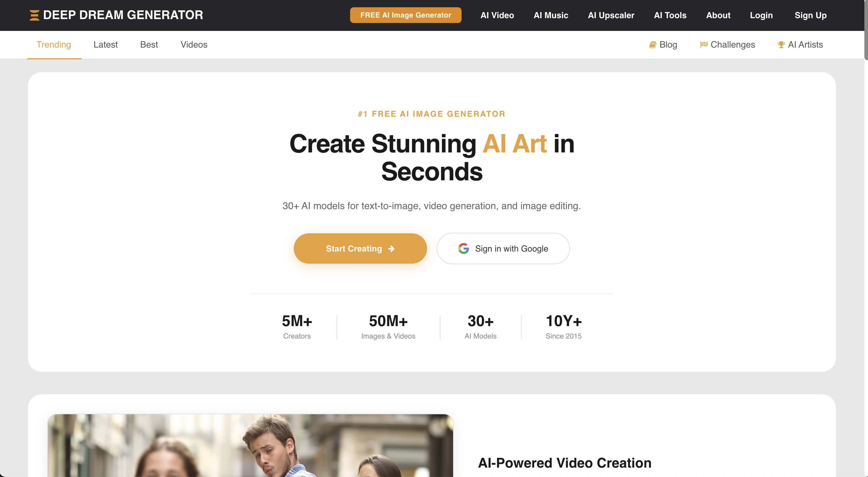Click the Blog book icon

click(x=653, y=45)
